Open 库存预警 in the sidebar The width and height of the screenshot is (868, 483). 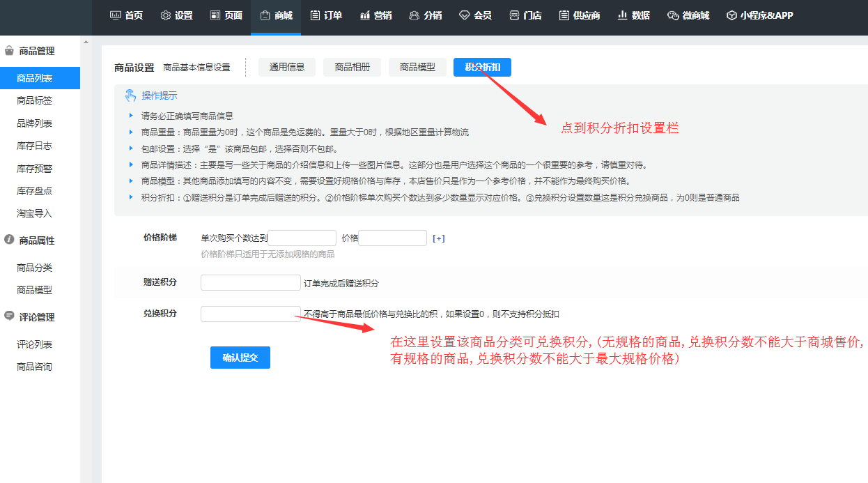[34, 169]
